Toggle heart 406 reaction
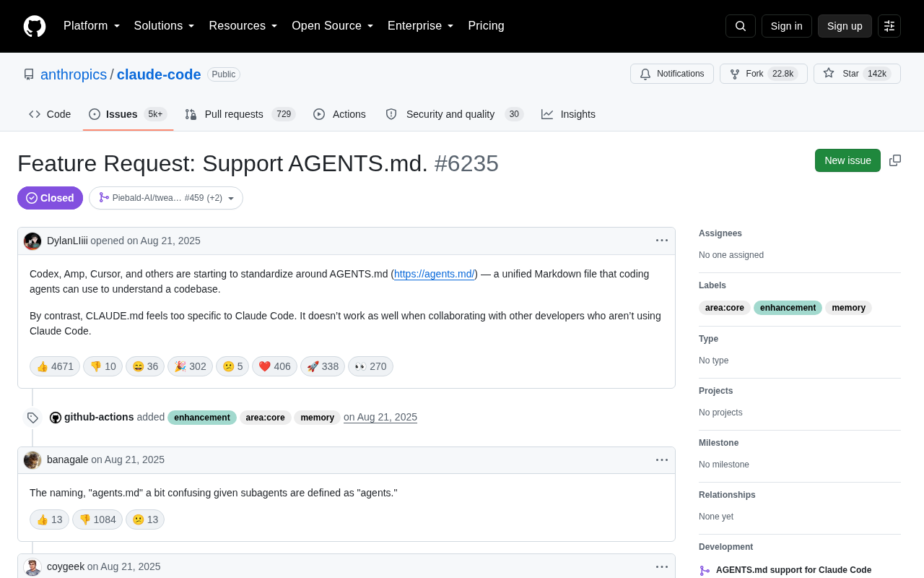This screenshot has height=578, width=924. [x=274, y=366]
